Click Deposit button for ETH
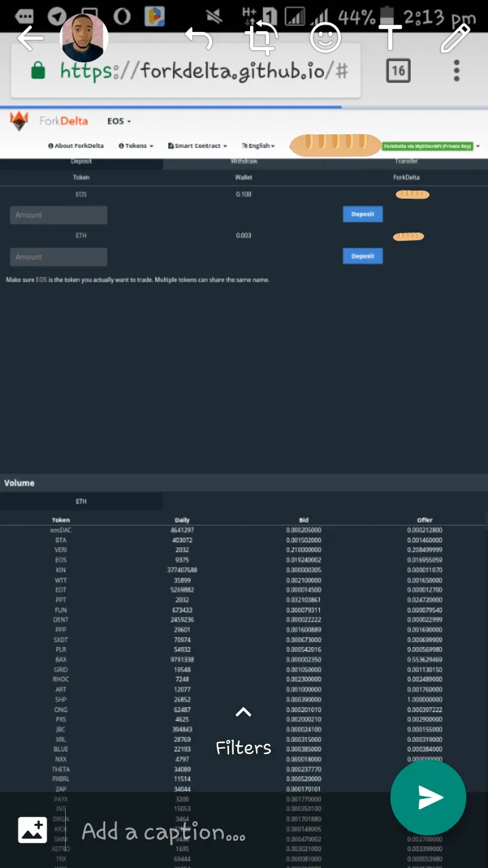 pyautogui.click(x=363, y=256)
